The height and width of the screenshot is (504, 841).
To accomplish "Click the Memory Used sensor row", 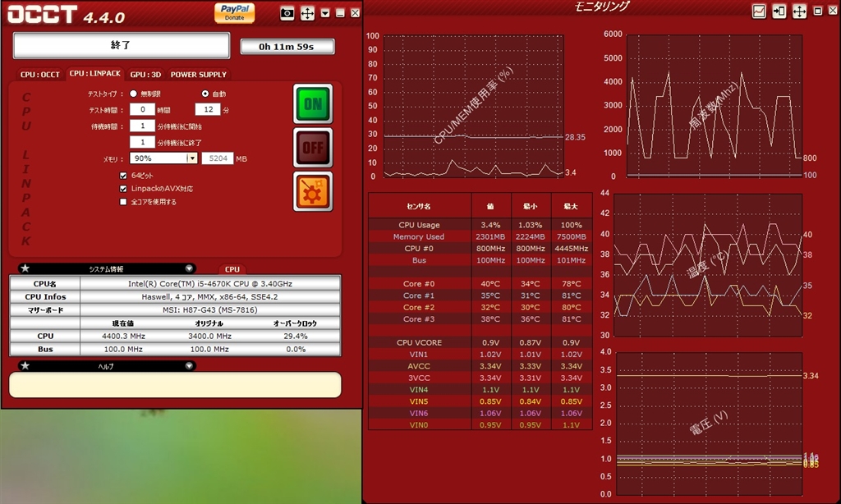I will coord(480,237).
